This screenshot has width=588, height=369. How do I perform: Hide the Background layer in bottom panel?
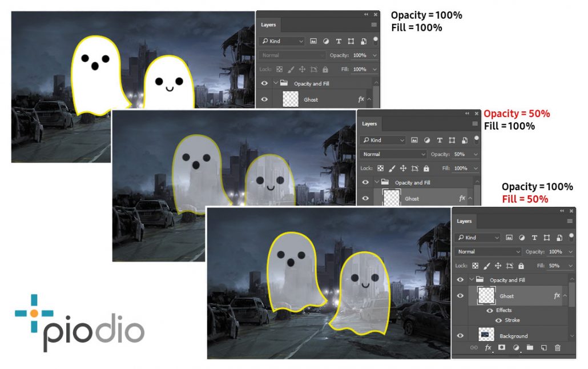tap(460, 336)
